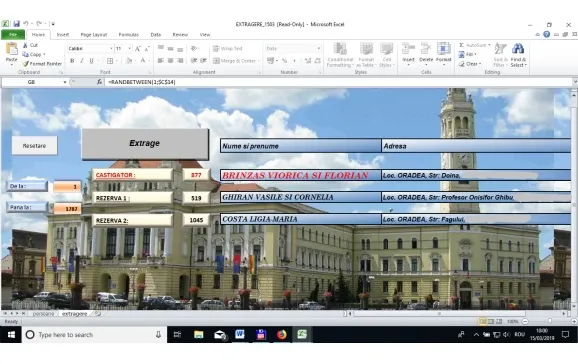Image resolution: width=578 pixels, height=364 pixels.
Task: Click the Fill Color bucket icon
Action: [x=129, y=61]
